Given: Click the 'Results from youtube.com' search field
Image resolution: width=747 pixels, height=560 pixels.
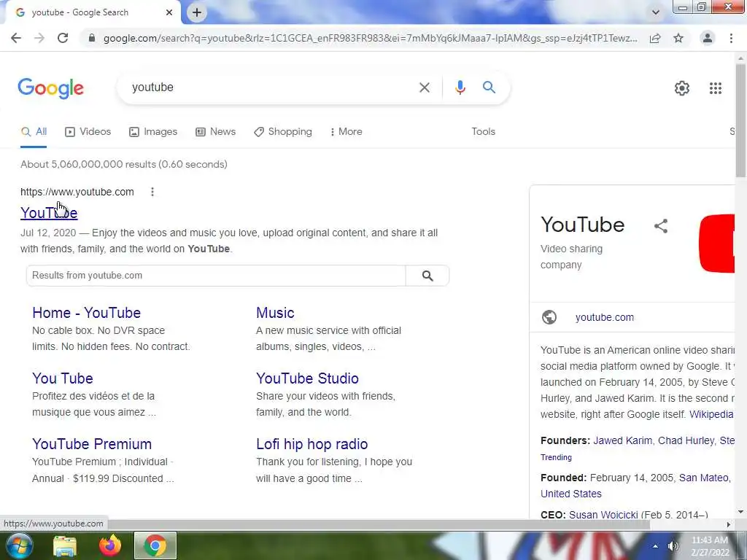Looking at the screenshot, I should [x=216, y=276].
